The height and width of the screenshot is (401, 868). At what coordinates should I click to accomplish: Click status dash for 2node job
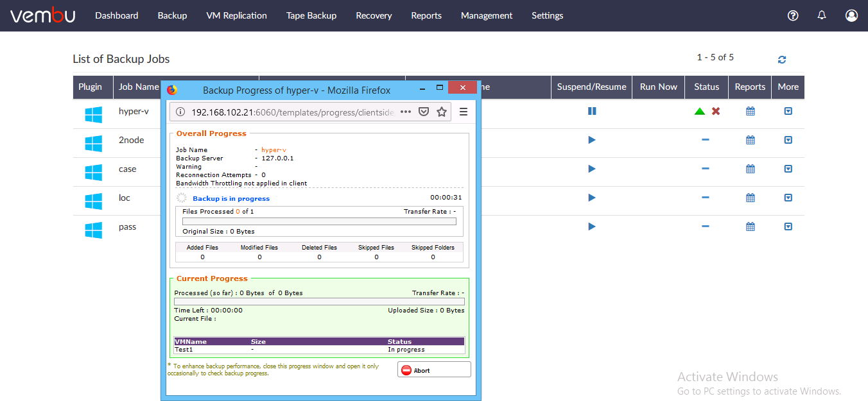tap(706, 140)
